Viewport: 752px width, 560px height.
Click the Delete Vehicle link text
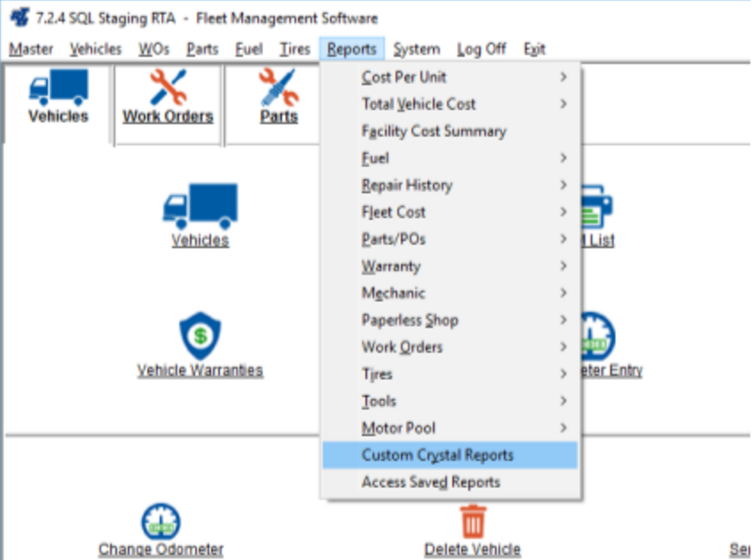pyautogui.click(x=472, y=550)
